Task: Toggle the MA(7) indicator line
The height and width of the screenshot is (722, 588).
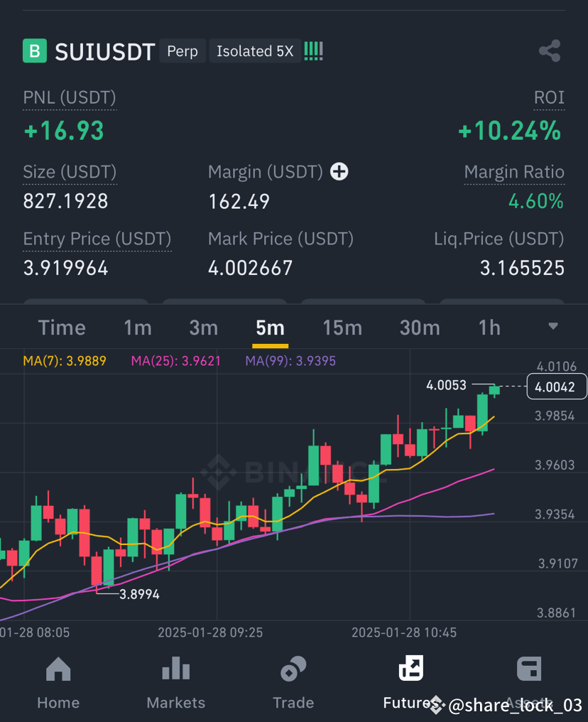Action: (x=65, y=361)
